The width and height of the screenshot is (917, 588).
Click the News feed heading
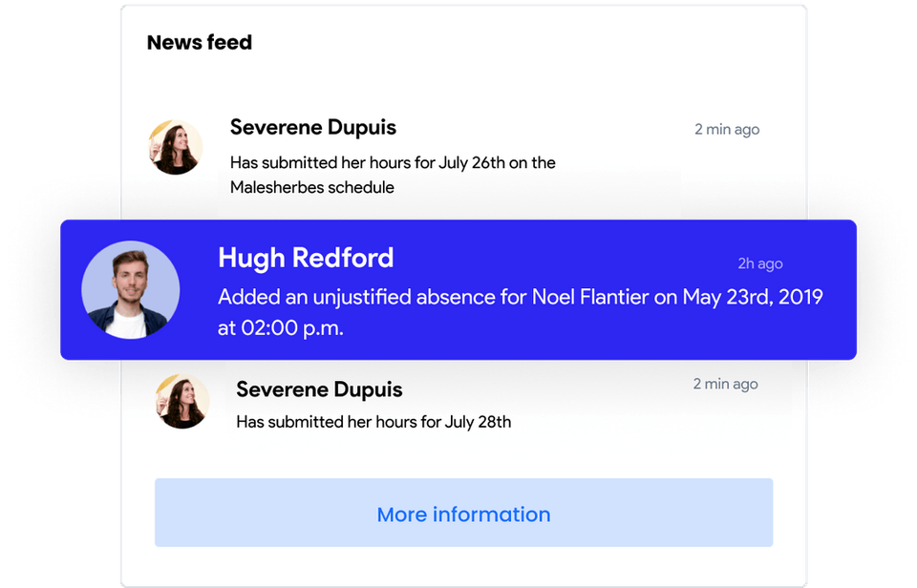tap(200, 43)
